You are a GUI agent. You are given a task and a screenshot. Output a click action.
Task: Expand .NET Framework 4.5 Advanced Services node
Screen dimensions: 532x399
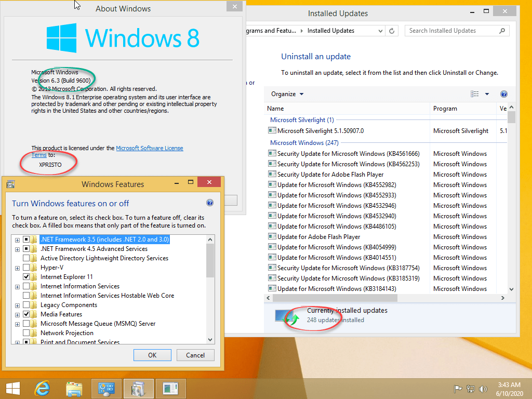tap(17, 249)
